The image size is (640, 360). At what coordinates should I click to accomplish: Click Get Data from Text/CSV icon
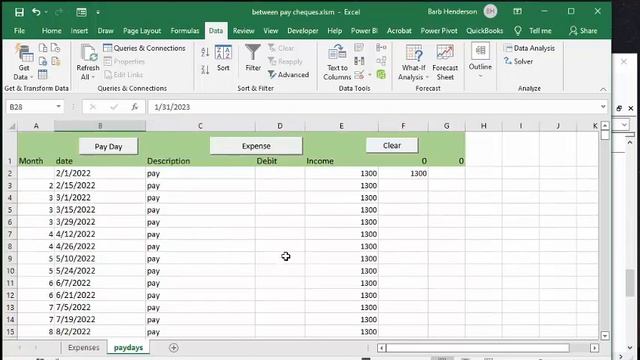[43, 48]
